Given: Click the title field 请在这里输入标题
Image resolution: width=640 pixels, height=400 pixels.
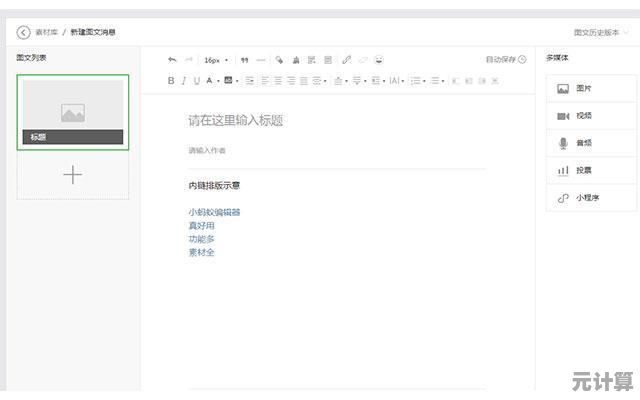Looking at the screenshot, I should coord(236,120).
